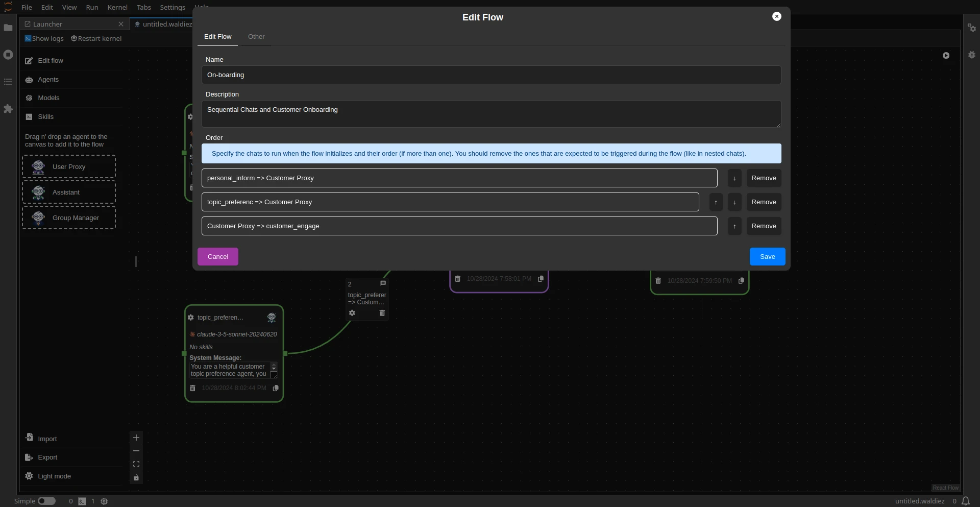
Task: Click the Description text area
Action: tap(491, 114)
